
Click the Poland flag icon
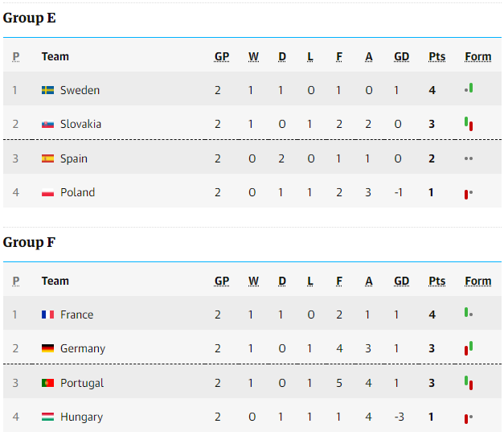tap(47, 192)
